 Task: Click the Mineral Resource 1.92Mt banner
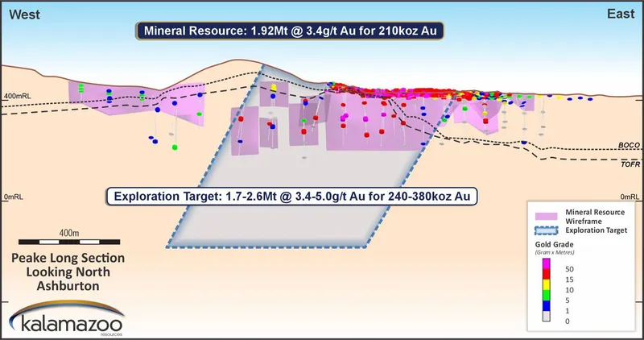[289, 31]
